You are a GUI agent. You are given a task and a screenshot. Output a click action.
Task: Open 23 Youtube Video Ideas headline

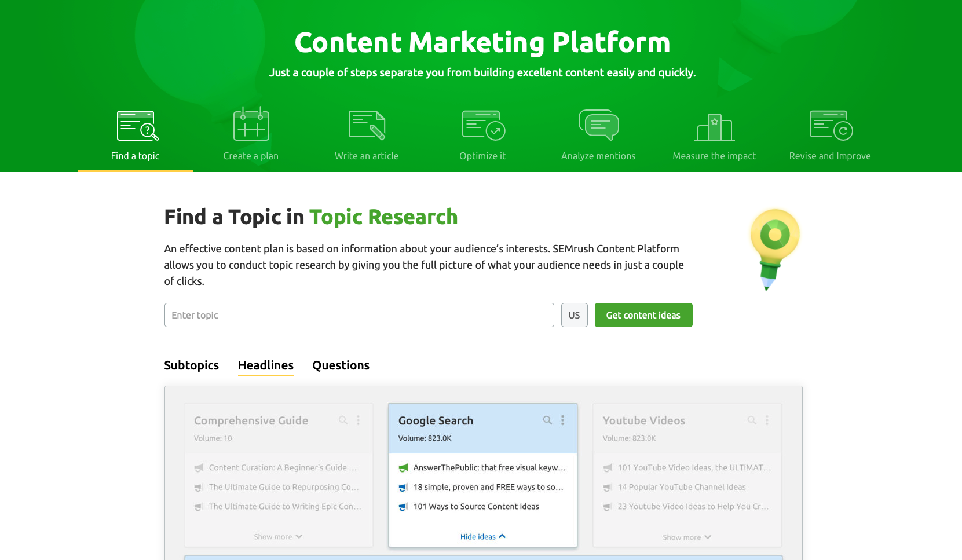coord(693,506)
